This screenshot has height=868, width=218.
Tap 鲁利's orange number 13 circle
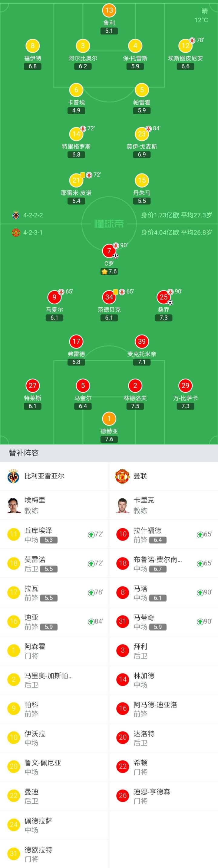point(109,11)
